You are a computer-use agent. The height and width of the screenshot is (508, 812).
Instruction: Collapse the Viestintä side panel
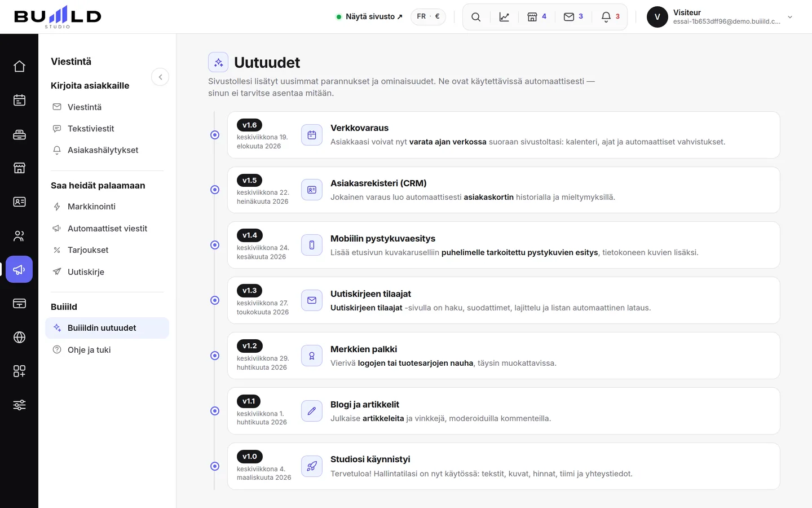pos(160,77)
